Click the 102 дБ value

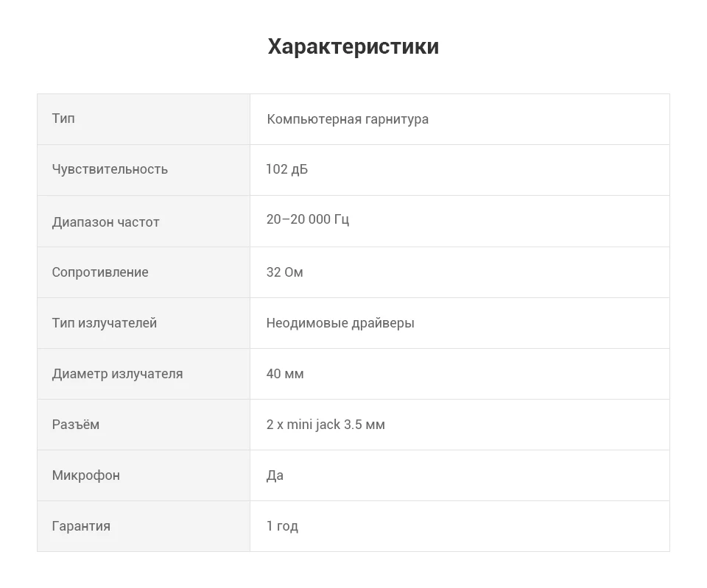click(x=286, y=169)
